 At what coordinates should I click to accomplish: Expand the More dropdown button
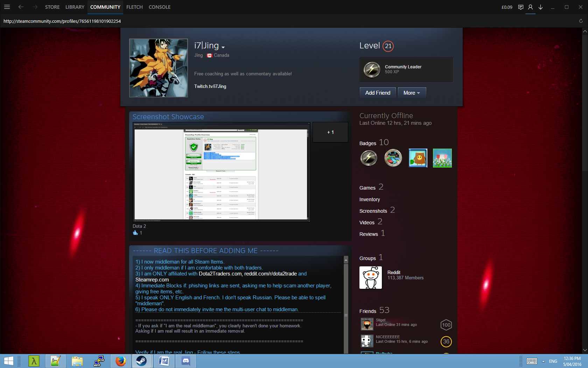[x=412, y=93]
